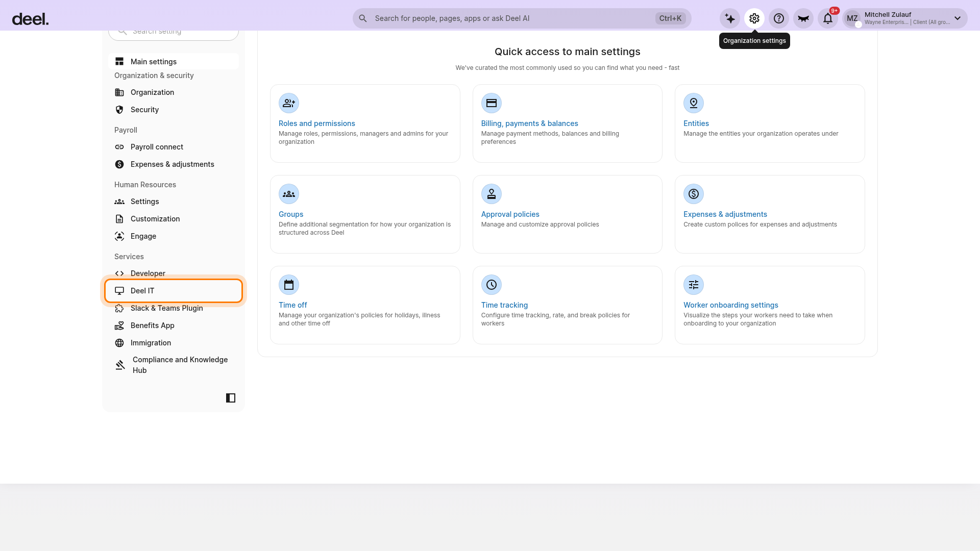The height and width of the screenshot is (551, 980).
Task: Open Billing, payments & balances link
Action: click(x=529, y=123)
